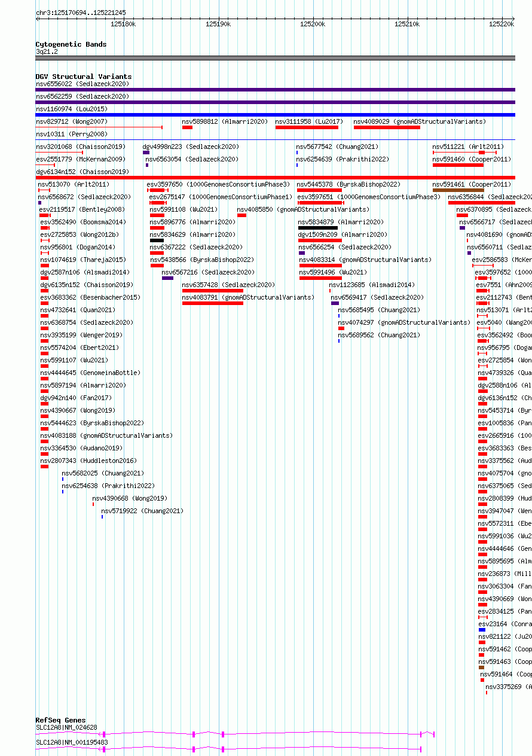Click nsv5991496 (Wu2021) label
532x756 pixels.
coord(333,272)
